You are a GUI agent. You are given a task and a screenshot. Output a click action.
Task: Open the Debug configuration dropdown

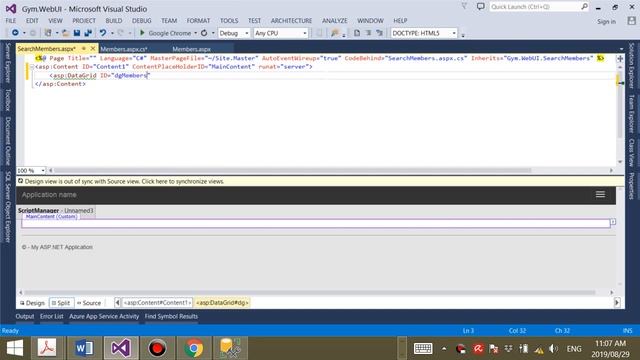[247, 33]
